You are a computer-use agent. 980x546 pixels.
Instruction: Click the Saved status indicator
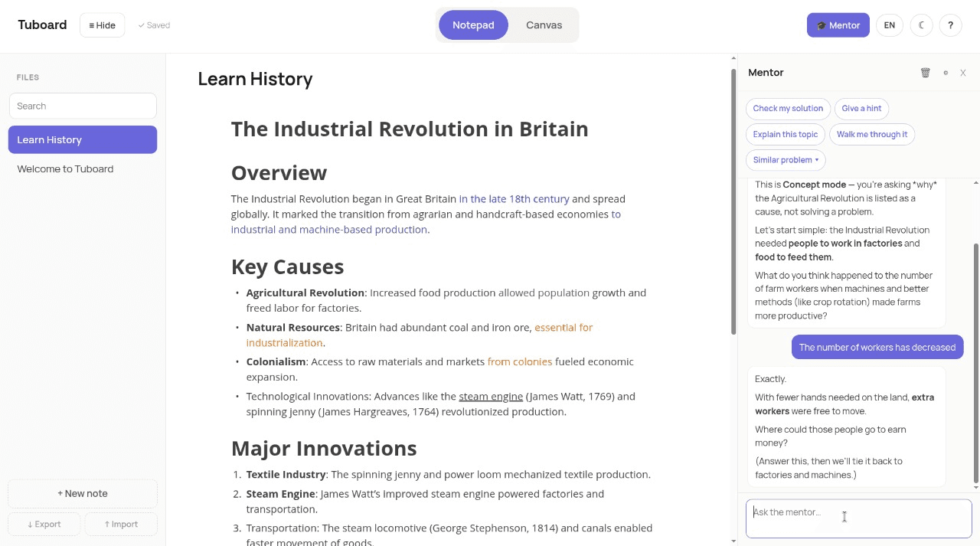[154, 25]
